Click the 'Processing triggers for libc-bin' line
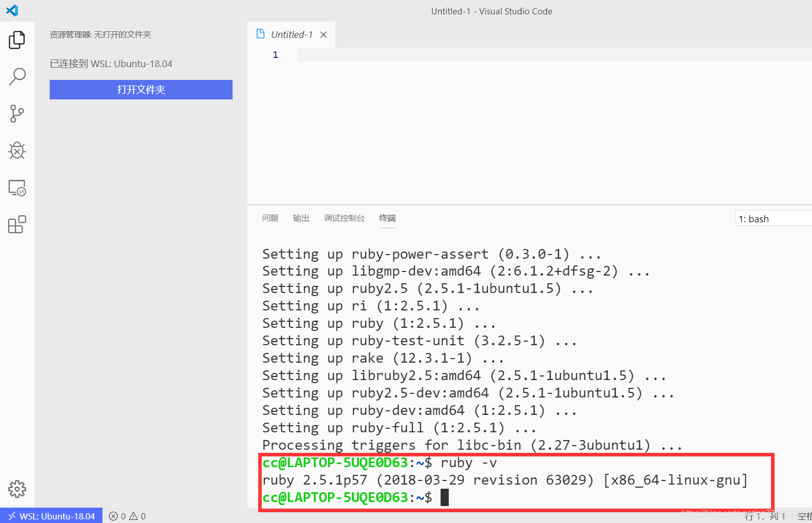The width and height of the screenshot is (812, 523). pyautogui.click(x=472, y=445)
